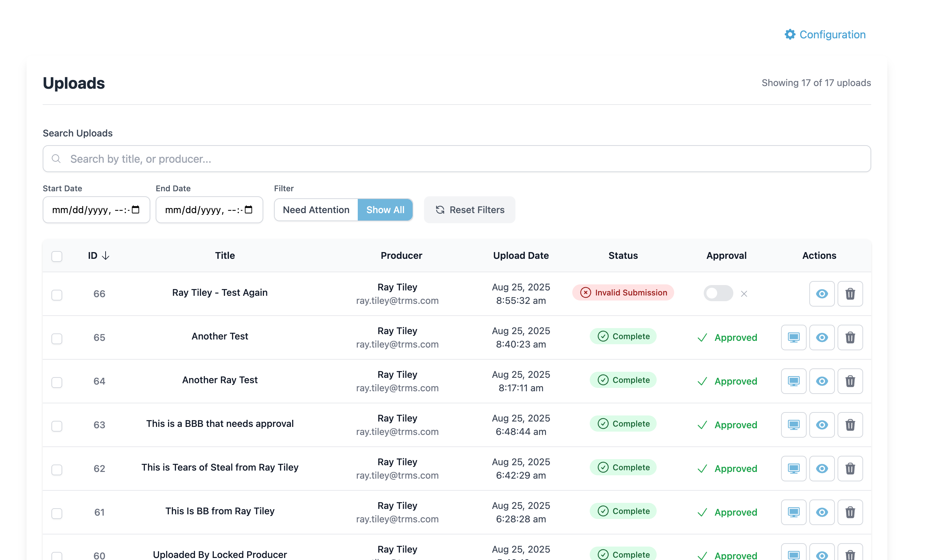Click the Invalid Submission status badge
This screenshot has width=928, height=560.
(623, 293)
